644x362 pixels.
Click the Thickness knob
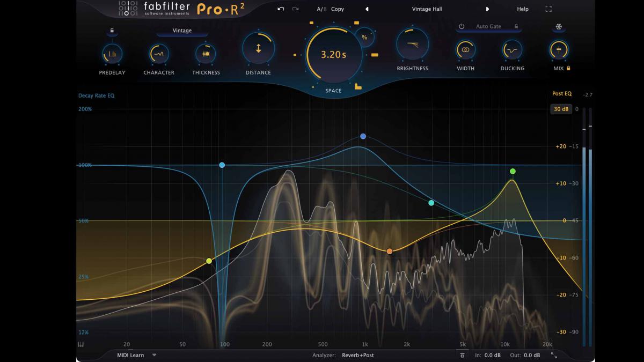[x=206, y=54]
